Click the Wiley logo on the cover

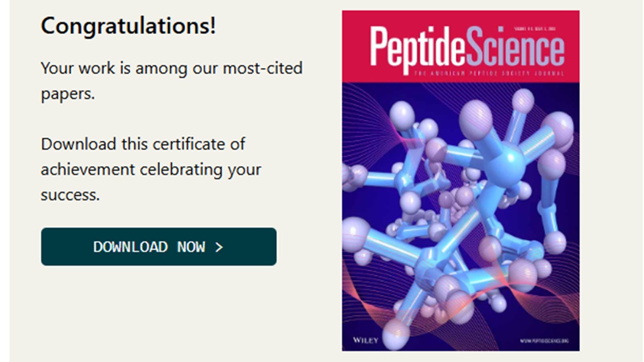(x=365, y=340)
